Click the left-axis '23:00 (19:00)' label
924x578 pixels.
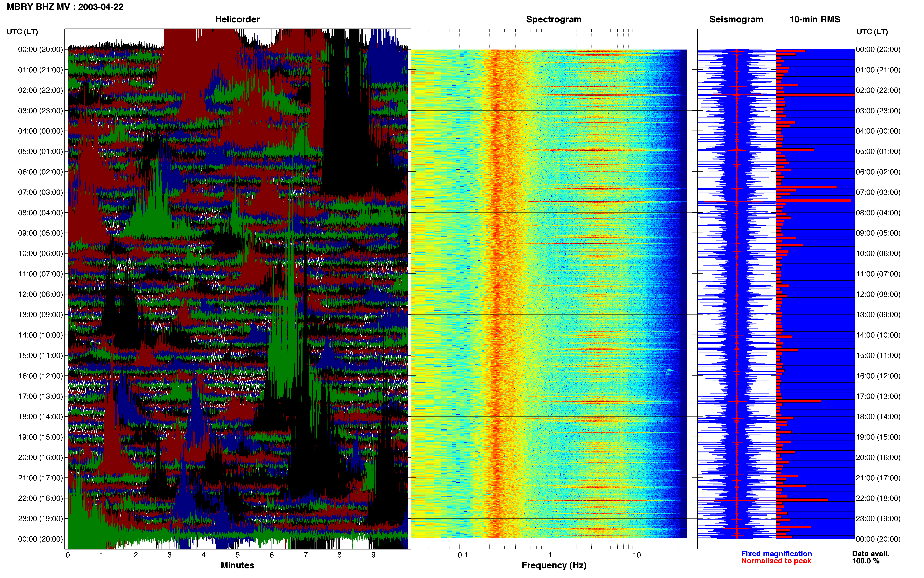(x=41, y=519)
